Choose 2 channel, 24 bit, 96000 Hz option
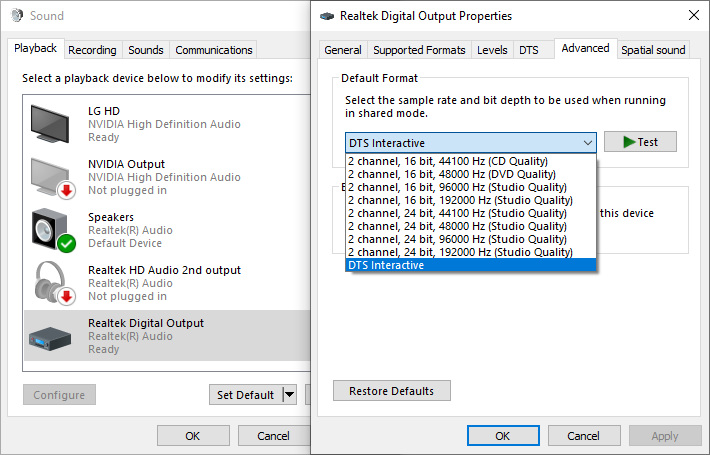The width and height of the screenshot is (710, 455). (470, 239)
